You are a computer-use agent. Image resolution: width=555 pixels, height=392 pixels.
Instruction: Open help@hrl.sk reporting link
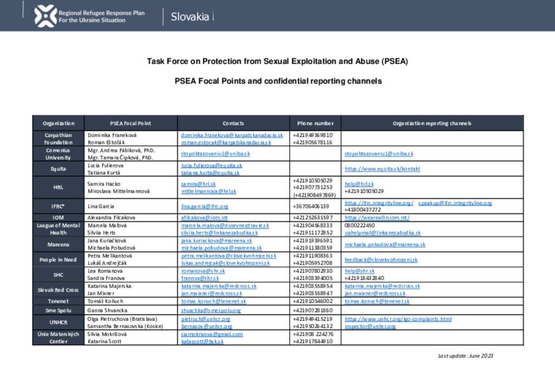point(359,184)
